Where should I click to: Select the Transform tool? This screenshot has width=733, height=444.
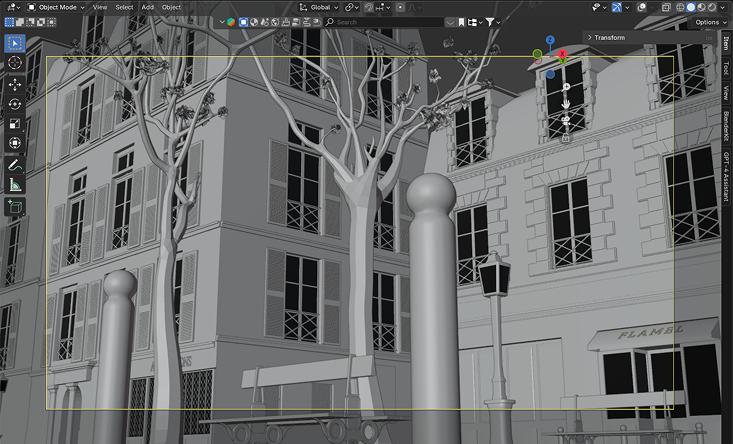[14, 143]
